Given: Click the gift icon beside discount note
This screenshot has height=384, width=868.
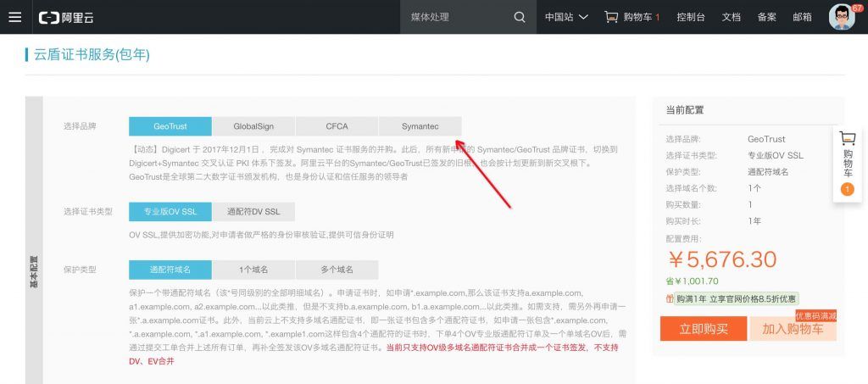Looking at the screenshot, I should tap(670, 298).
